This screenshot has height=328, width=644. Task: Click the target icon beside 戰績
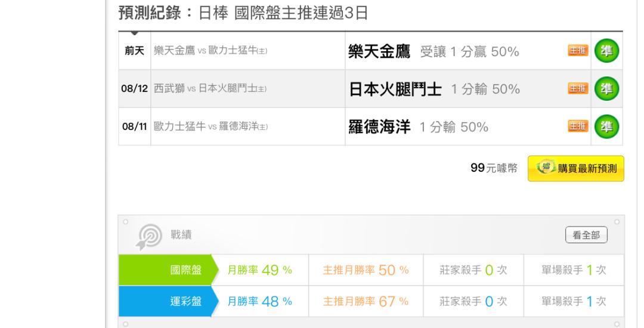[x=149, y=236]
